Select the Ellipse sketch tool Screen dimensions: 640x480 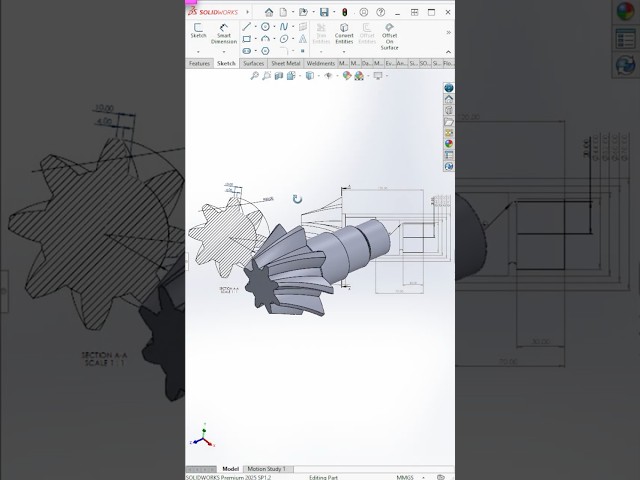pyautogui.click(x=284, y=39)
